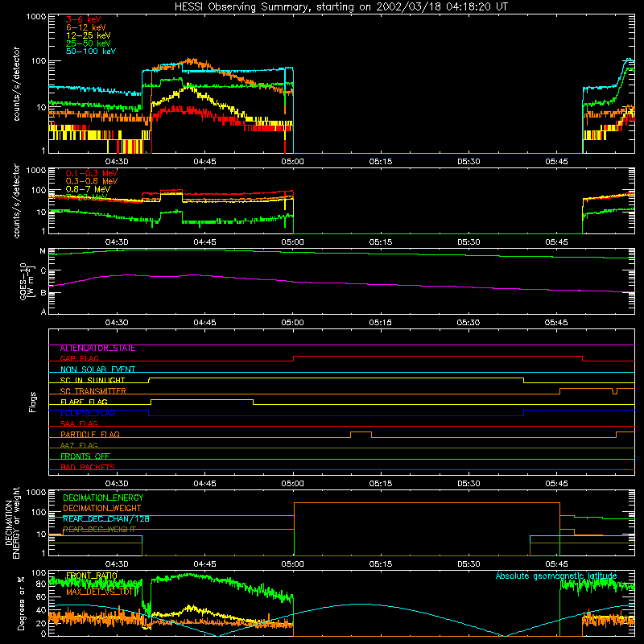The height and width of the screenshot is (644, 644).
Task: Click the "MAX_DET_VS_TOT" legend label
Action: [100, 592]
